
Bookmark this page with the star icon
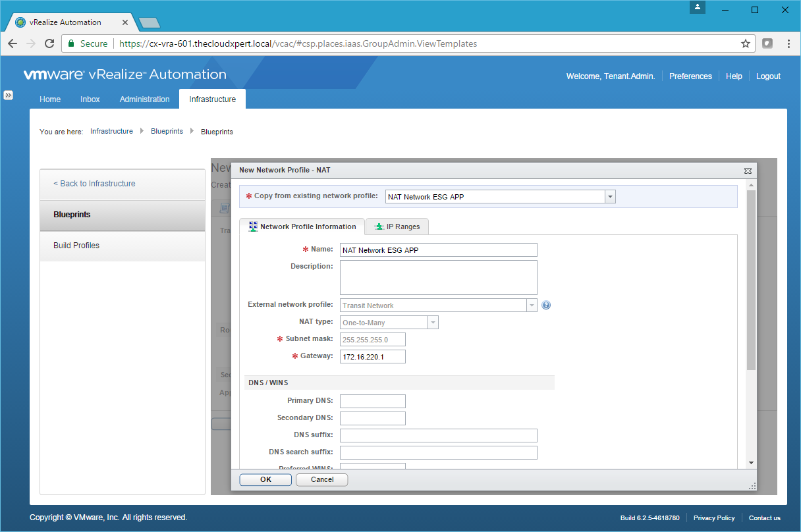click(746, 43)
